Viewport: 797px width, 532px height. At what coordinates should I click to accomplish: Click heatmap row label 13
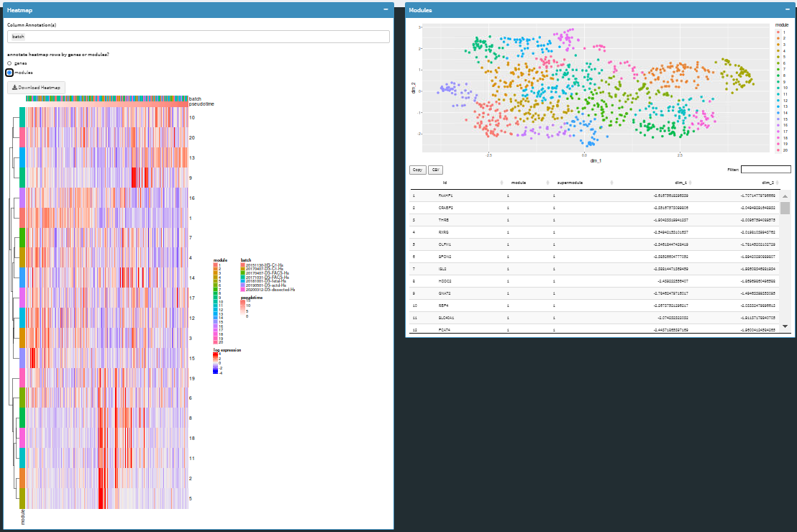[191, 158]
